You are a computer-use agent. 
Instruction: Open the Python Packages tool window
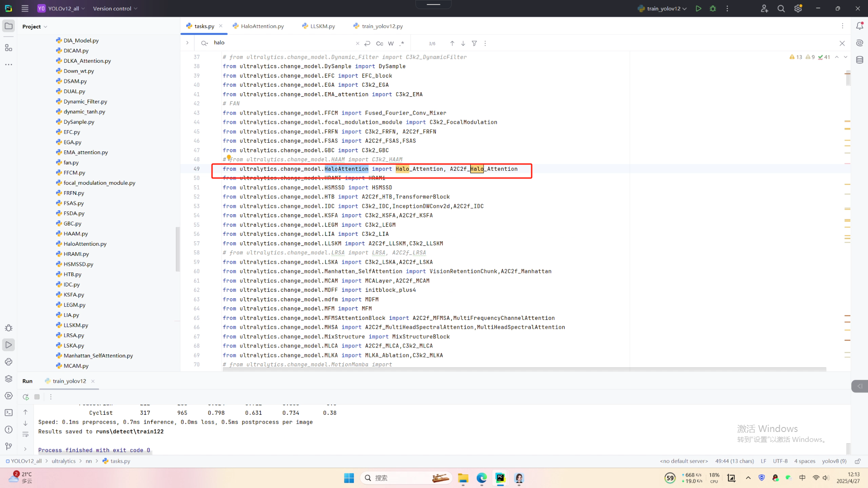(9, 379)
